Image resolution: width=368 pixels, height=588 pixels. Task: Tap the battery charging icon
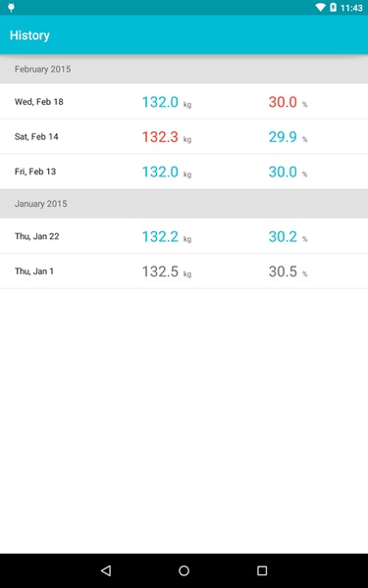pos(333,8)
